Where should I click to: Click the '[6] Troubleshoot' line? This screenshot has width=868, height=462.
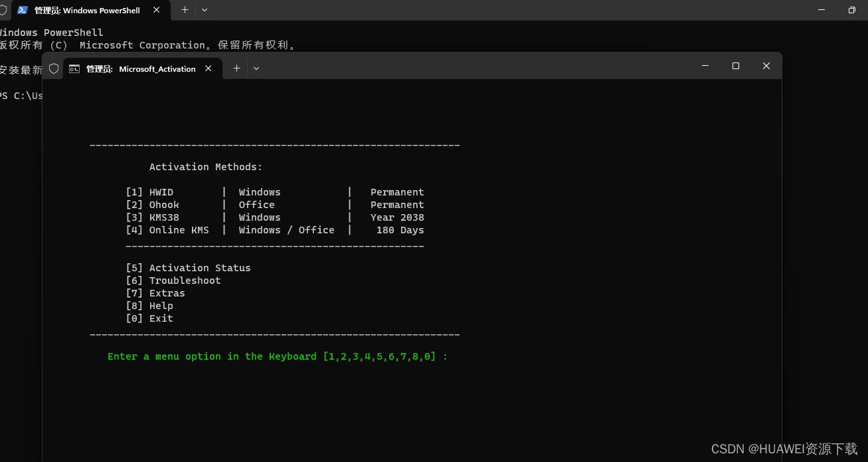tap(173, 281)
